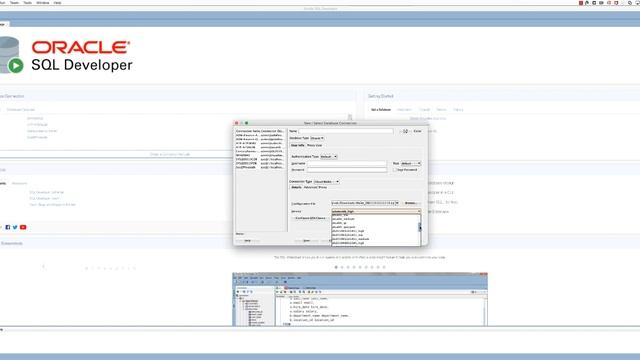Focus the connection Name input field

pyautogui.click(x=346, y=131)
